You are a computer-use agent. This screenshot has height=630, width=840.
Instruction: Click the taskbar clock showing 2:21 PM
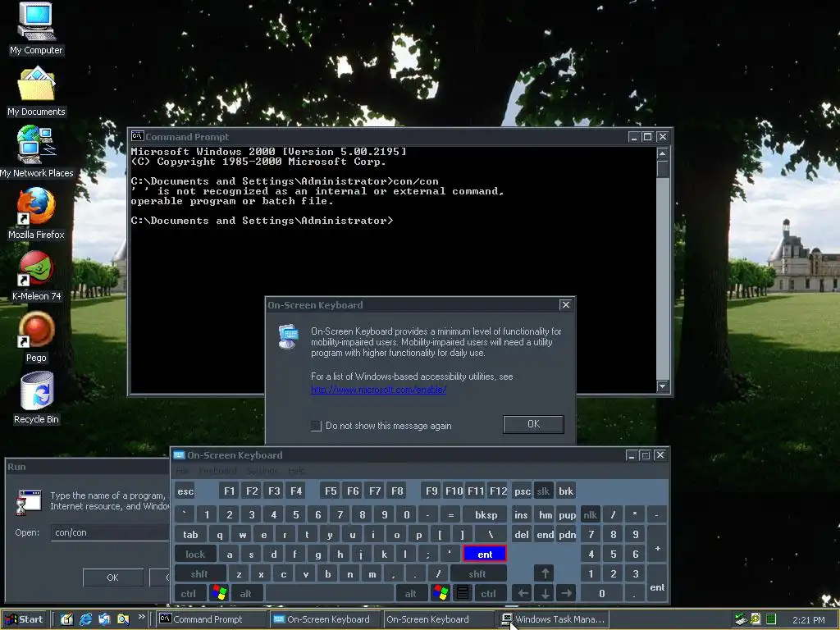point(808,620)
